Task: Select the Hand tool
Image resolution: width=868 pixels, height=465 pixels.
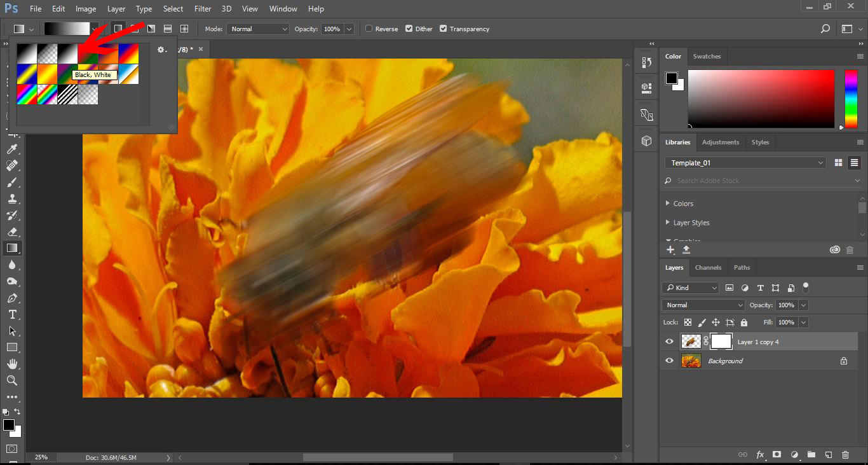Action: [x=12, y=364]
